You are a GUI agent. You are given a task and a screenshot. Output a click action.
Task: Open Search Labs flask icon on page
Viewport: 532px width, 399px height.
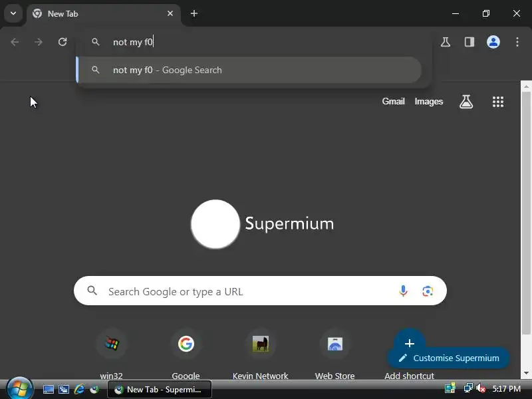point(466,102)
